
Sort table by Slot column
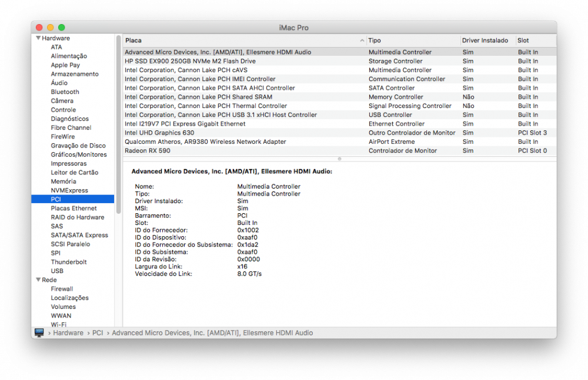[x=536, y=41]
